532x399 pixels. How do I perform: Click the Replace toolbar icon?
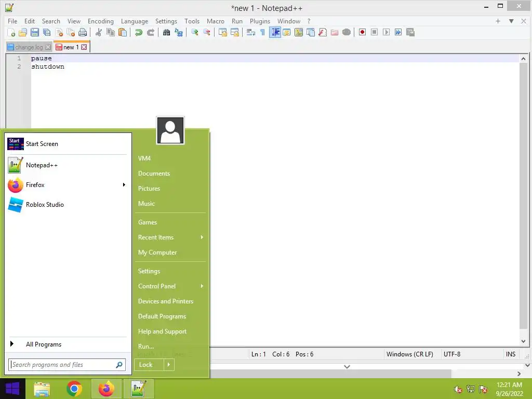tap(179, 32)
